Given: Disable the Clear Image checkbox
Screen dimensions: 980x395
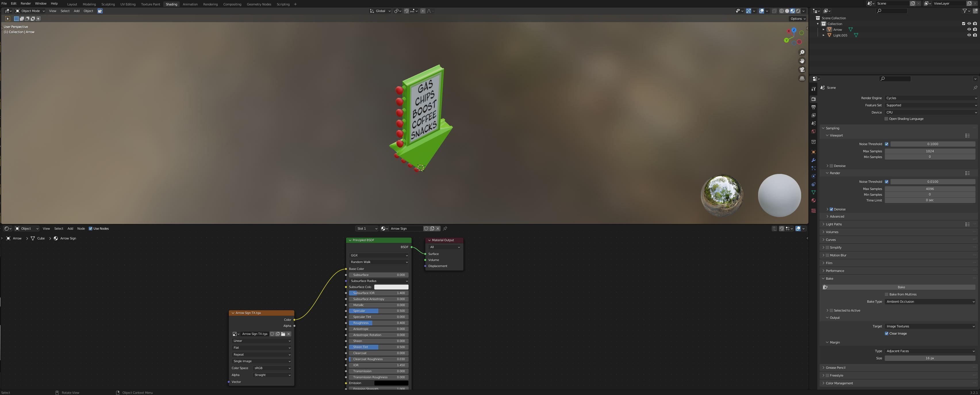Looking at the screenshot, I should pyautogui.click(x=886, y=334).
